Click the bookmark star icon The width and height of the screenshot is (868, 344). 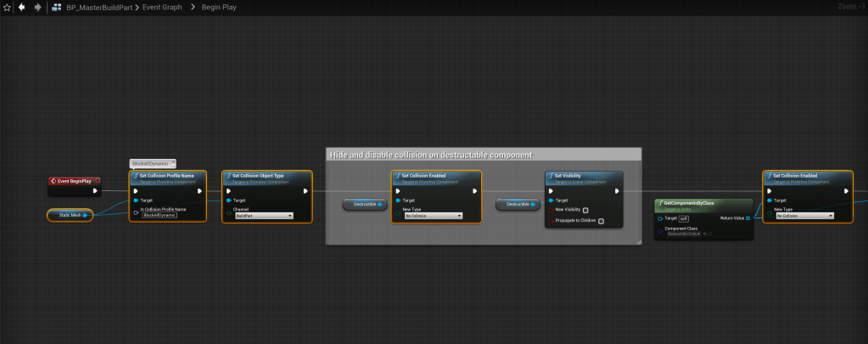pos(6,7)
